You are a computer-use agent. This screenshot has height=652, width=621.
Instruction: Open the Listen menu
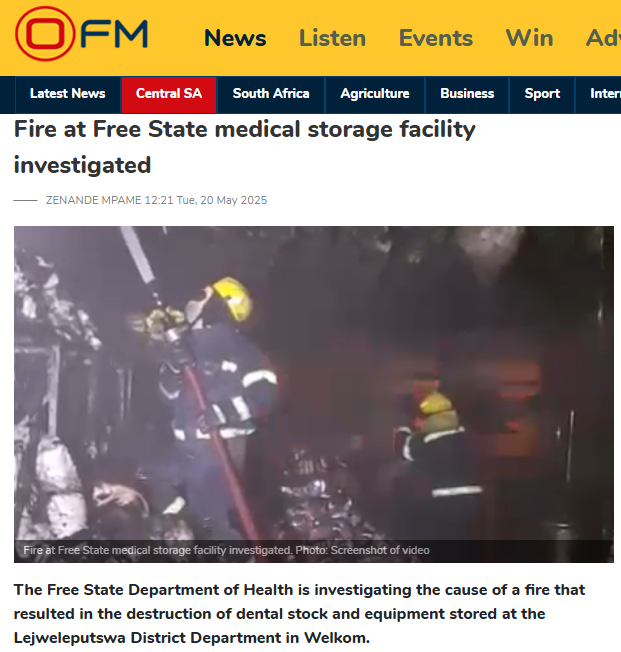point(332,38)
